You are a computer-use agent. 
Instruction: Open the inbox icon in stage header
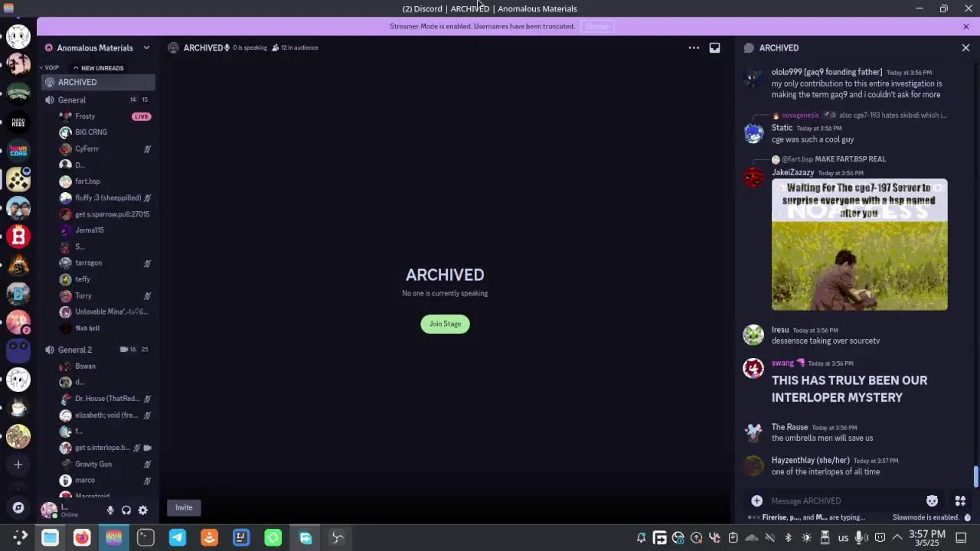point(714,47)
